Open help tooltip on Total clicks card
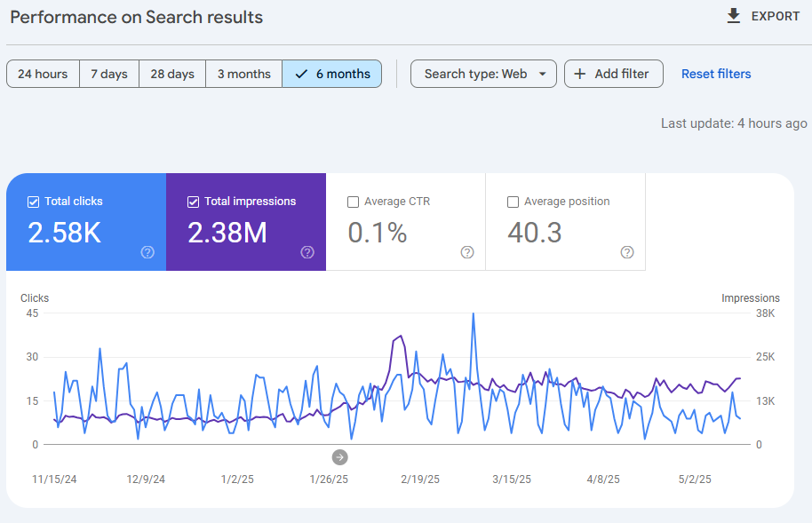Screen dimensions: 812x523 (147, 252)
